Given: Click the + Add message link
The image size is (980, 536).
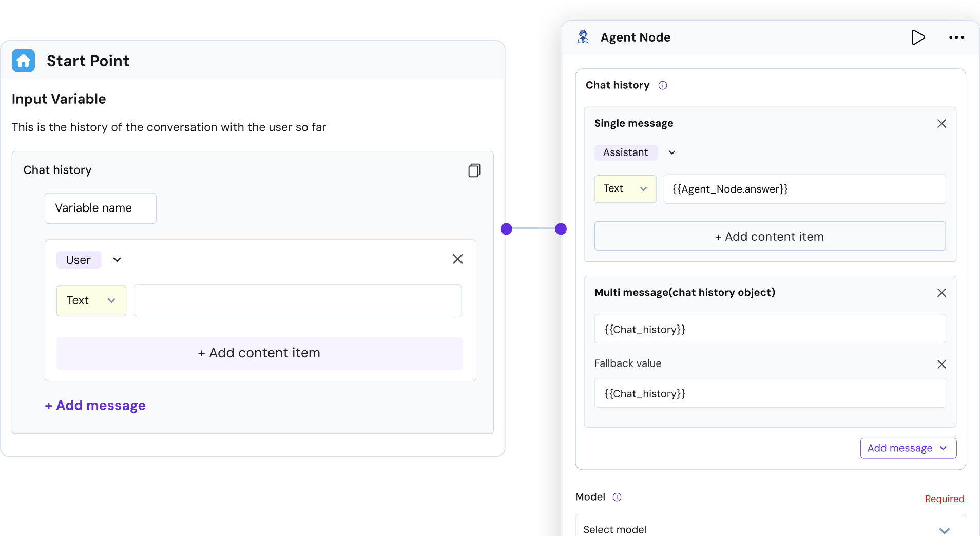Looking at the screenshot, I should click(95, 406).
